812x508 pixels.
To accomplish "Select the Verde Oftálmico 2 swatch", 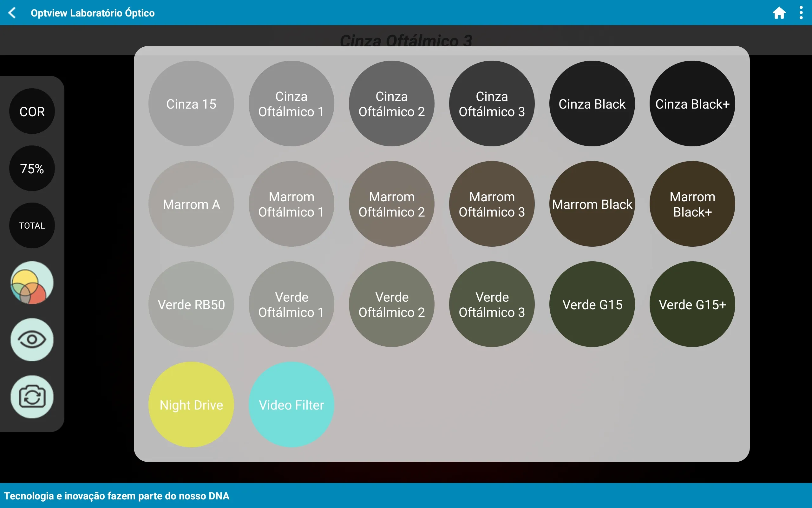I will click(x=392, y=304).
